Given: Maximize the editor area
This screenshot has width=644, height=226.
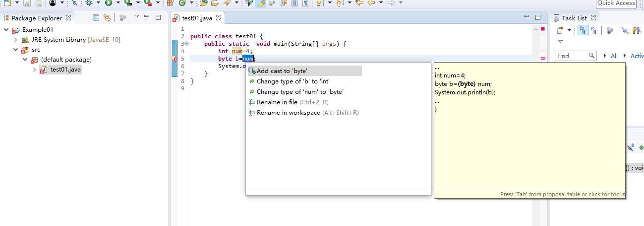Looking at the screenshot, I should (537, 17).
